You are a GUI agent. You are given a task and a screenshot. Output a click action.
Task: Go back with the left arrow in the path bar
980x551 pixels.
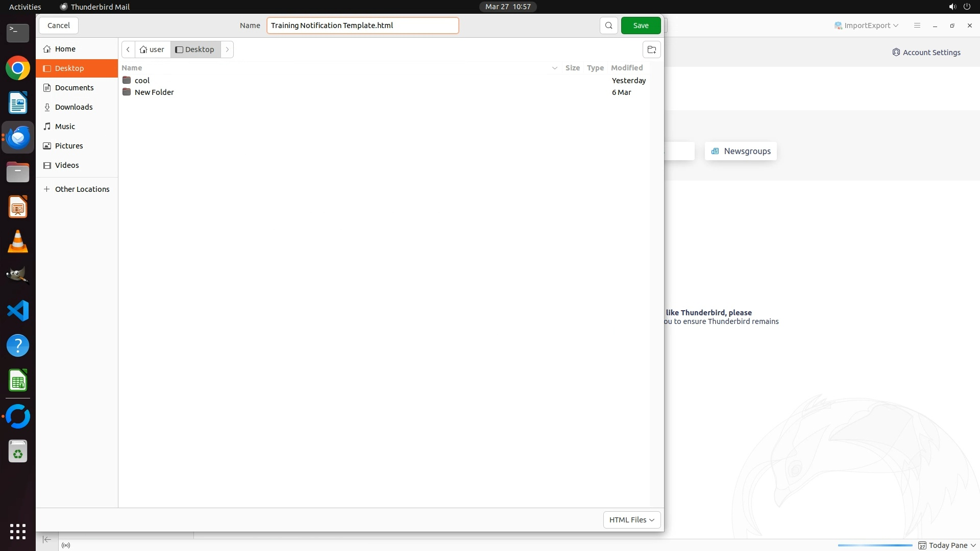click(x=128, y=49)
